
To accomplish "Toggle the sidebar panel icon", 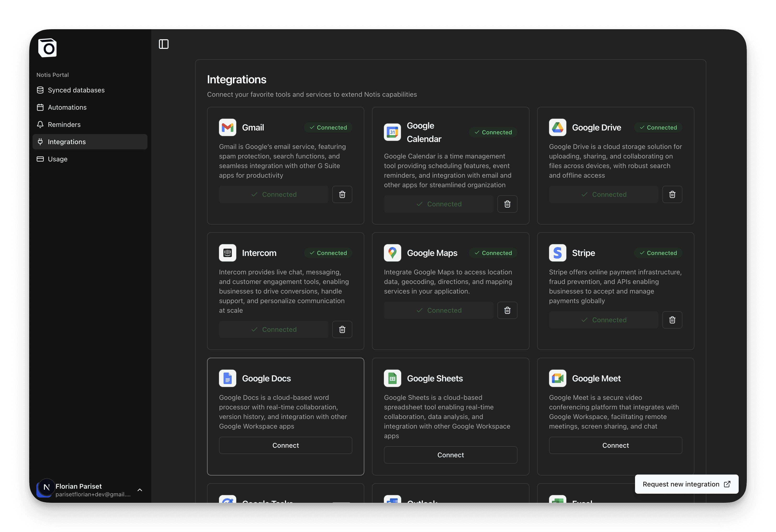I will click(164, 44).
